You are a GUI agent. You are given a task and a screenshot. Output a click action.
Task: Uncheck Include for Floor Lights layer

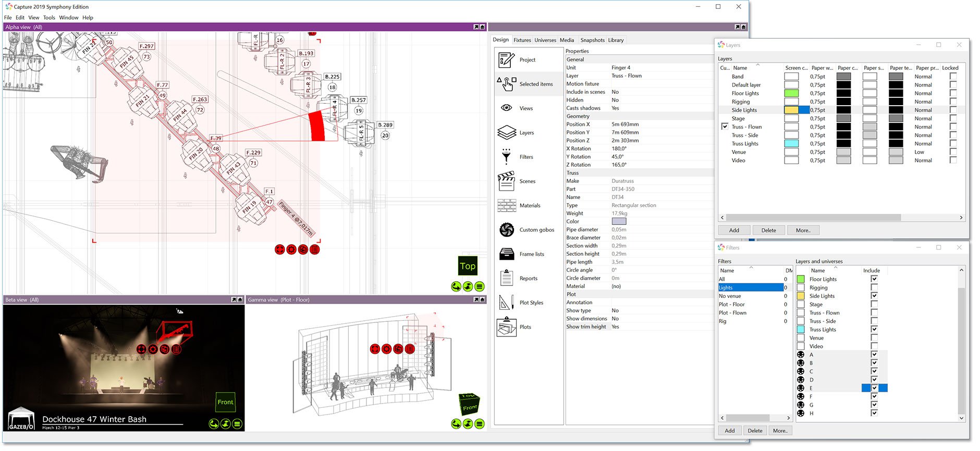pyautogui.click(x=874, y=279)
